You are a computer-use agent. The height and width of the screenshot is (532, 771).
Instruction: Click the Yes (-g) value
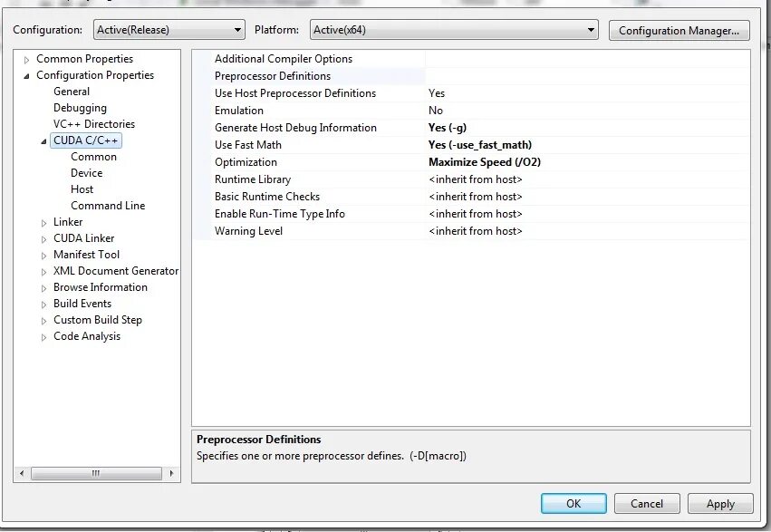point(447,128)
